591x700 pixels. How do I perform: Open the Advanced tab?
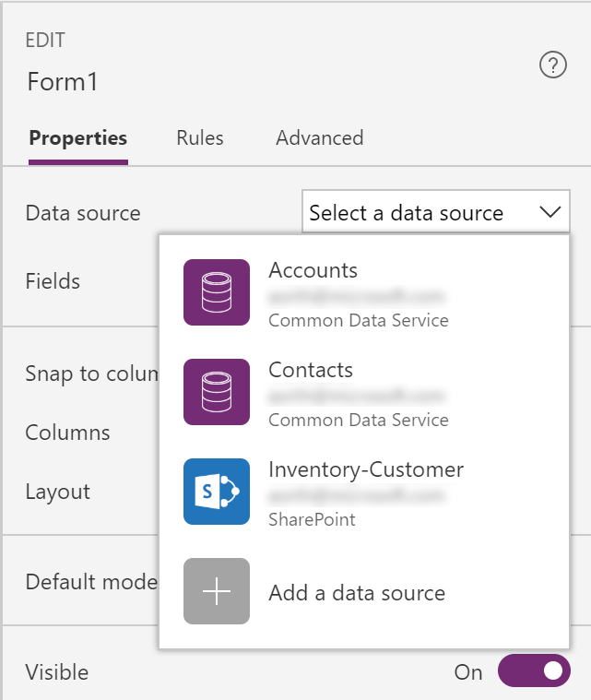320,138
